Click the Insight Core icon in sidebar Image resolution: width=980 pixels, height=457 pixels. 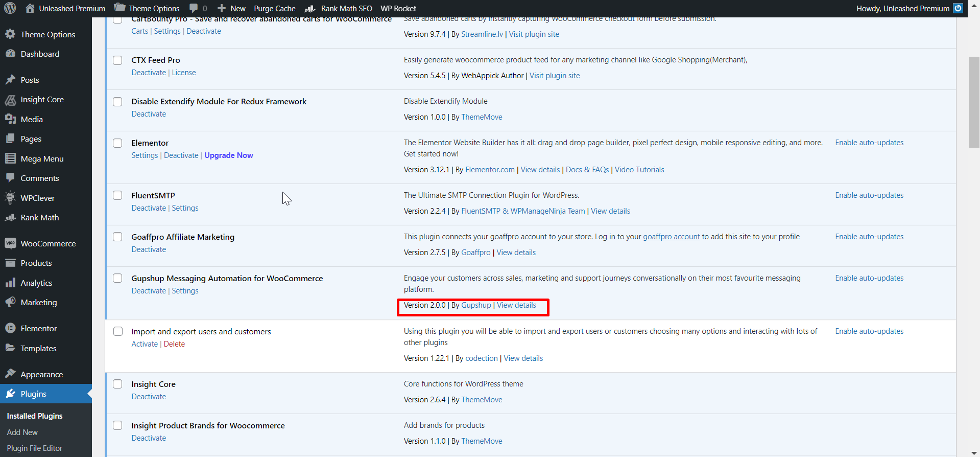coord(10,100)
